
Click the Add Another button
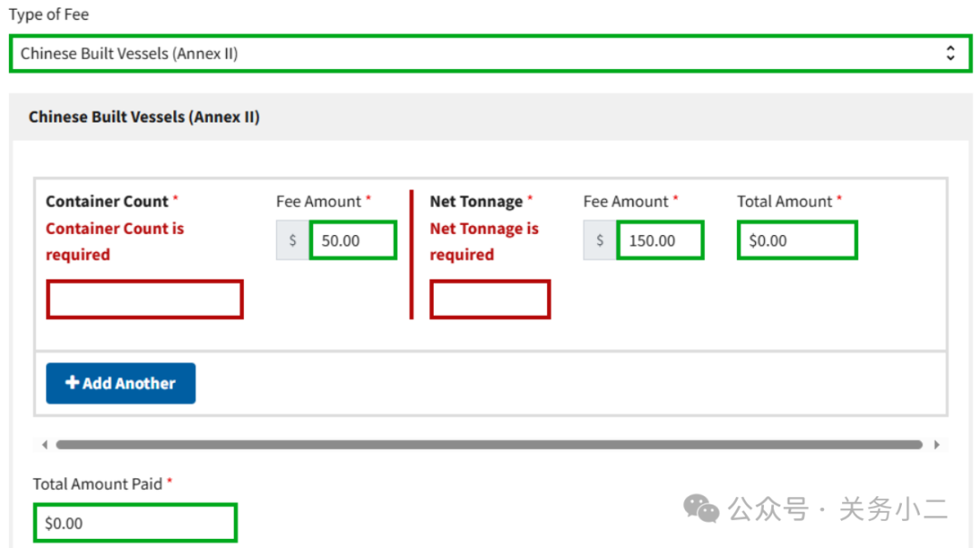click(121, 383)
